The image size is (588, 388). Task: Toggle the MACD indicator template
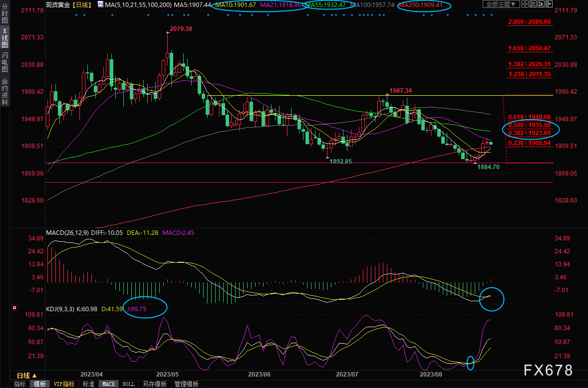coord(108,384)
